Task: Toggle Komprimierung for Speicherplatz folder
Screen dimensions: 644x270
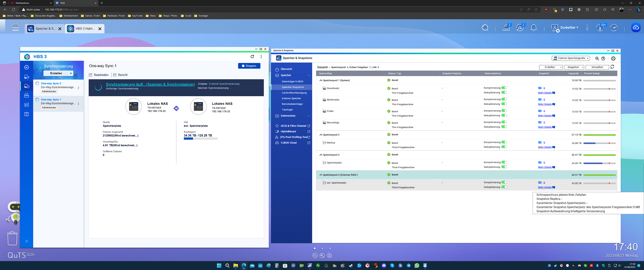Action: 504,162
